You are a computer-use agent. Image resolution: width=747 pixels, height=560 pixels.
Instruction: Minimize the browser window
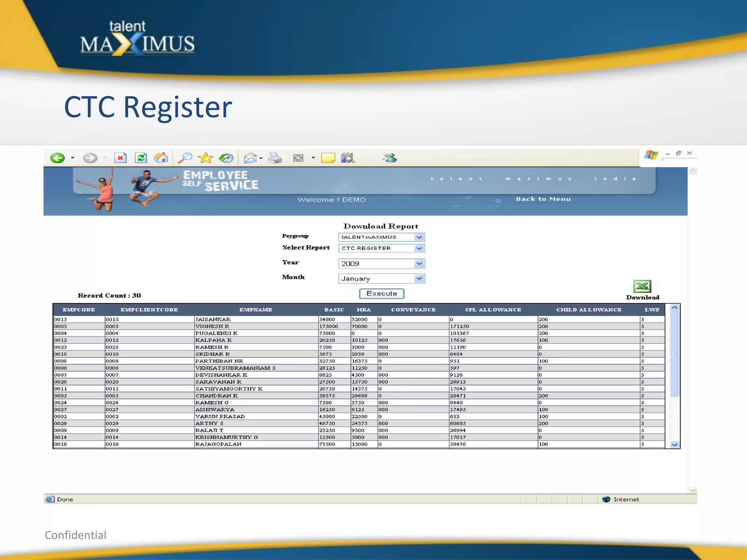click(667, 153)
